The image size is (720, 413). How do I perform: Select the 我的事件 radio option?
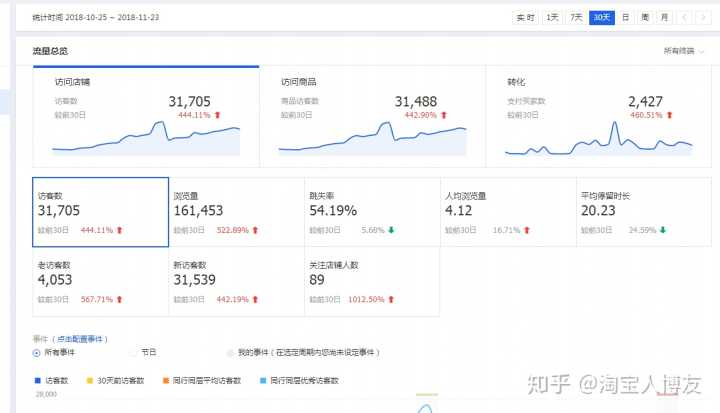coord(230,352)
